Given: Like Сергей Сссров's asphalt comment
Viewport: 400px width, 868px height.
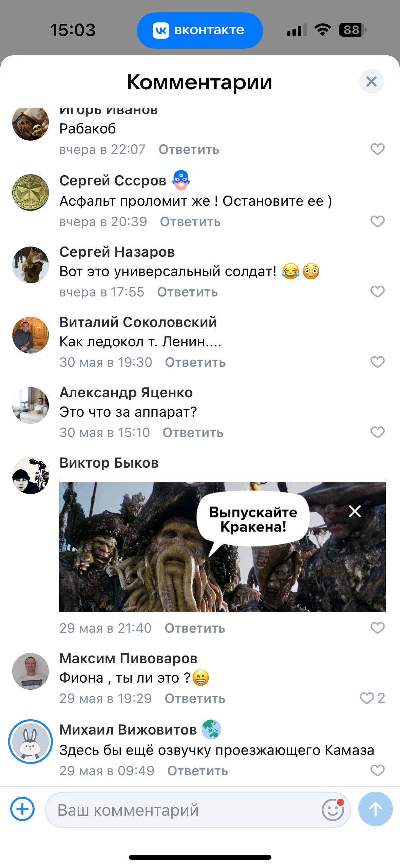Looking at the screenshot, I should (377, 221).
